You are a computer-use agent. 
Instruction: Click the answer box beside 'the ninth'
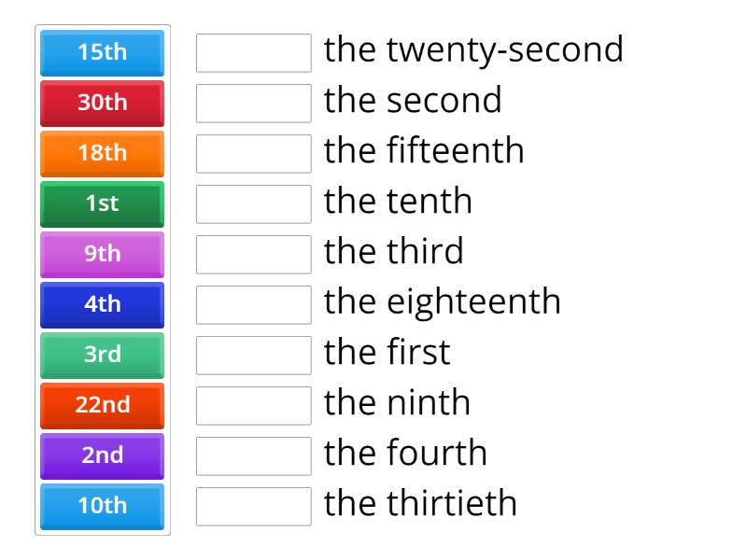253,406
